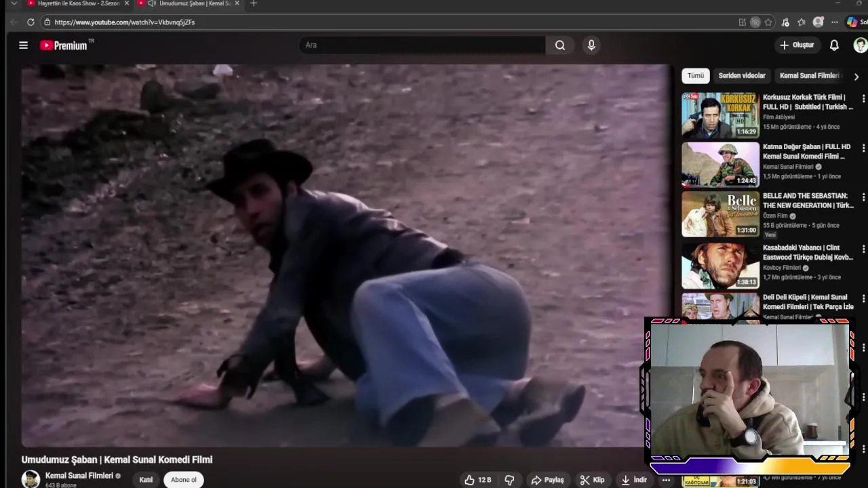Open Kasabadaki Yabancı video thumbnail

(720, 266)
